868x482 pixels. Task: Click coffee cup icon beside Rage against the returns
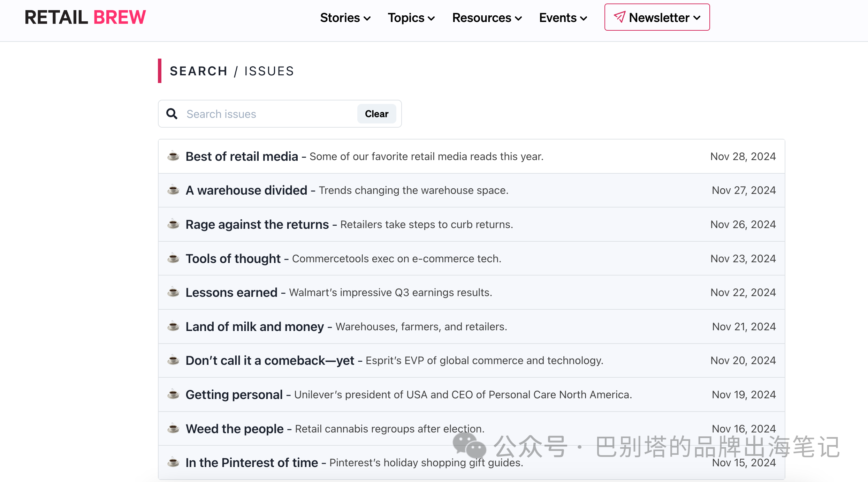pyautogui.click(x=173, y=224)
